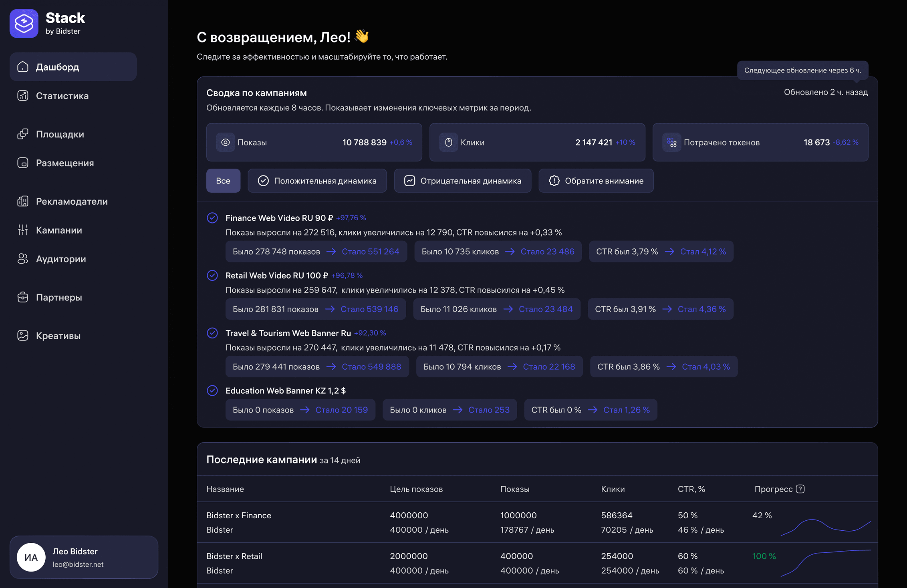Click the Stack logo icon
This screenshot has width=907, height=588.
coord(24,23)
